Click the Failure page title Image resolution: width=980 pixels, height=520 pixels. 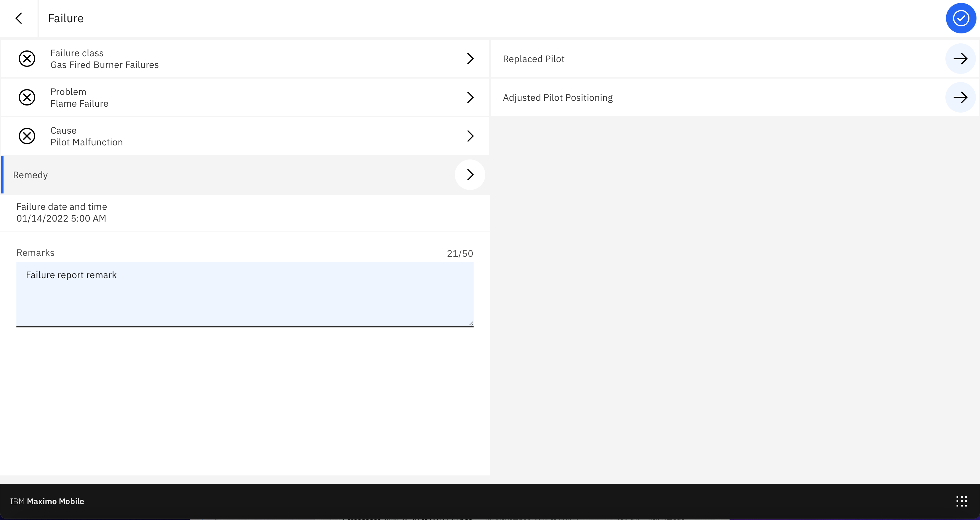(x=65, y=18)
